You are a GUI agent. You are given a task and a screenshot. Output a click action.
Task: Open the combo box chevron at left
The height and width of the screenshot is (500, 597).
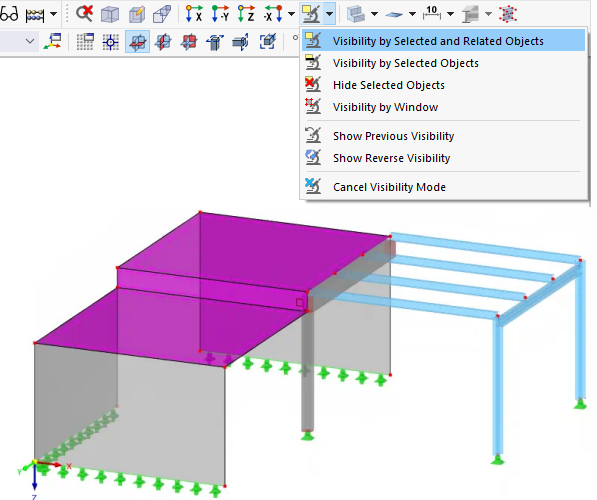point(30,41)
